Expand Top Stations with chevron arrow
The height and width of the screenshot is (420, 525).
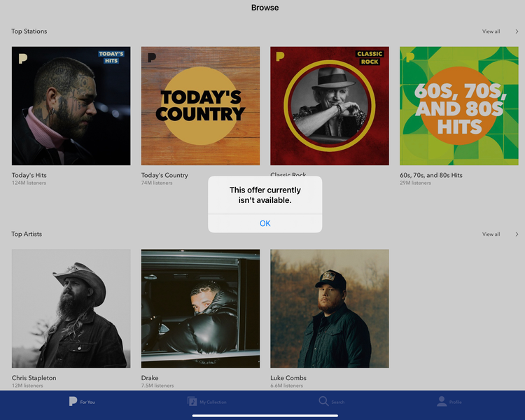[x=517, y=31]
